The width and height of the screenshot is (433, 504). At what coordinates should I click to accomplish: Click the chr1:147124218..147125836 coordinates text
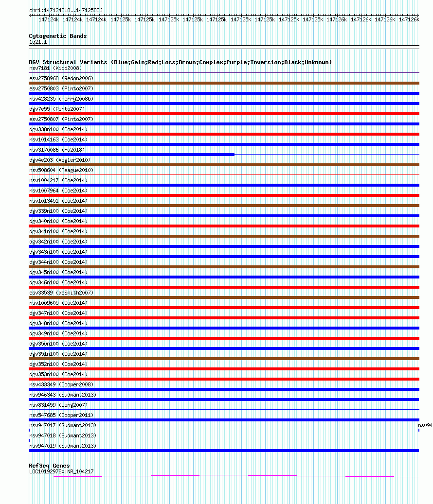[x=66, y=10]
